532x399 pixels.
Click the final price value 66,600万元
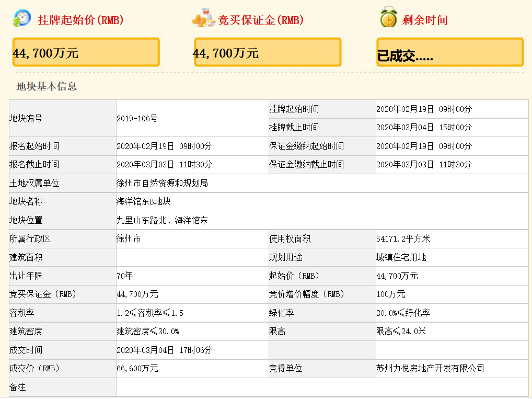(x=137, y=369)
